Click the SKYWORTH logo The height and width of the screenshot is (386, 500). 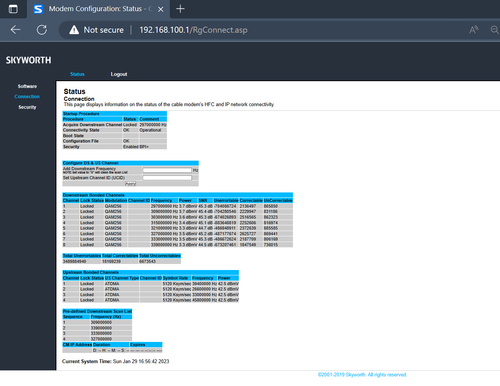28,60
